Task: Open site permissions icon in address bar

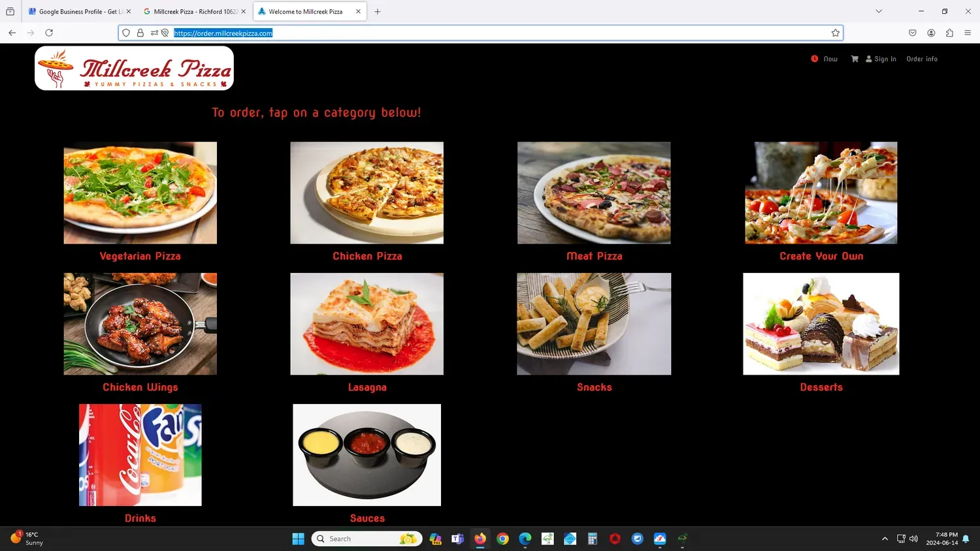Action: point(155,33)
